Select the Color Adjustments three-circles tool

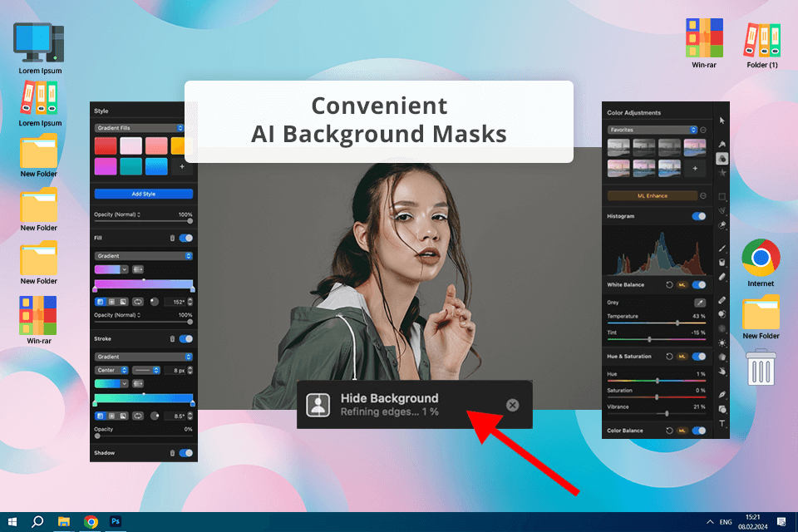(x=722, y=159)
